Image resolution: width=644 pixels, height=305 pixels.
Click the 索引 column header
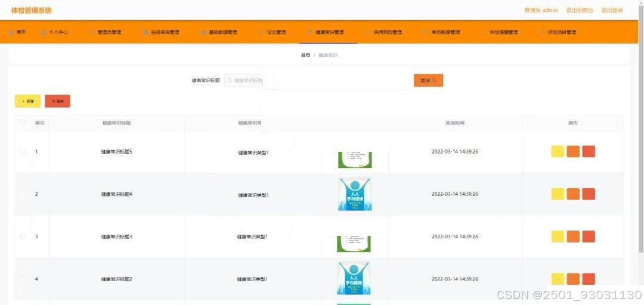point(40,123)
